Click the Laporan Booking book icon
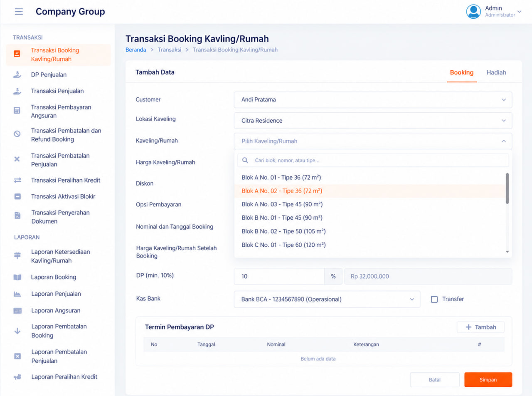 click(17, 277)
